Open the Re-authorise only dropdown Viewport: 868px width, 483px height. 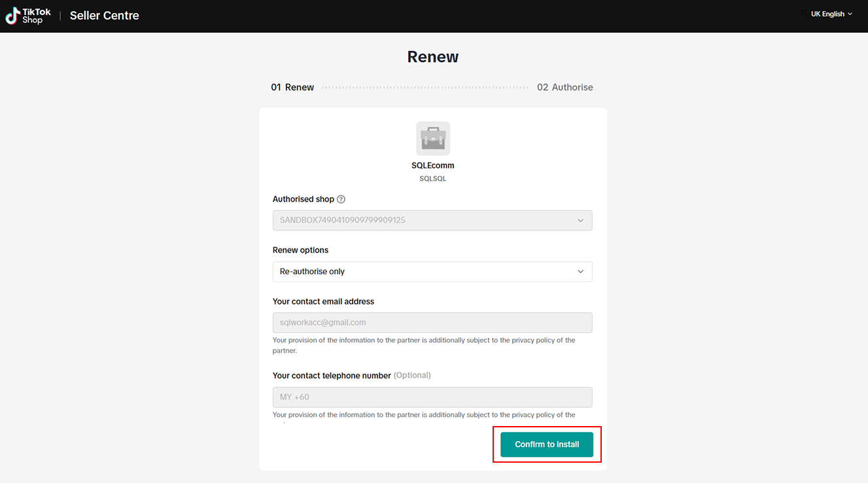[432, 272]
